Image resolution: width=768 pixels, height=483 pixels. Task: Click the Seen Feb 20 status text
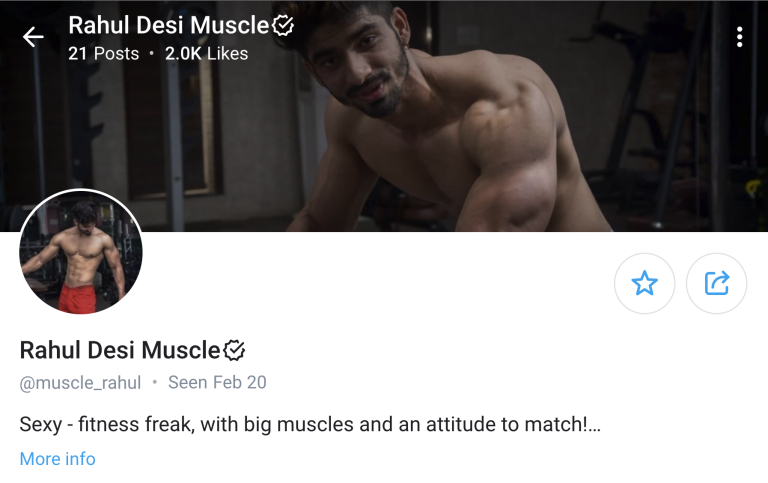point(217,383)
